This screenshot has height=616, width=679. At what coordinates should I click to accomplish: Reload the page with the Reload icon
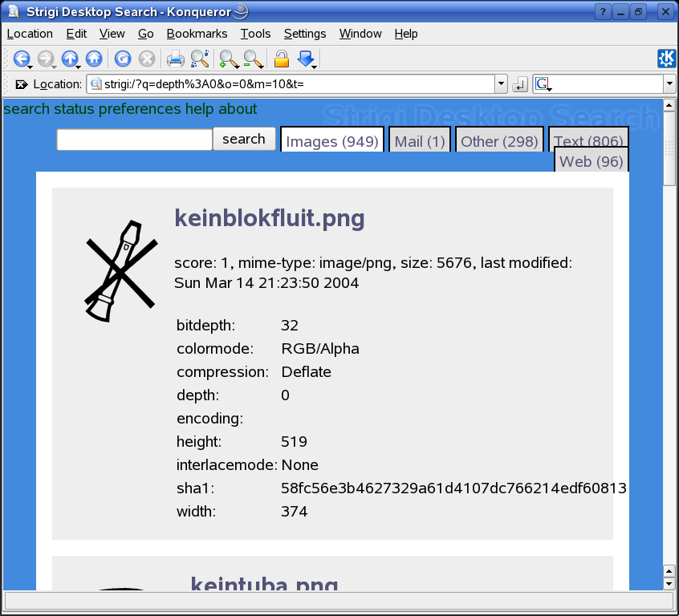[123, 59]
